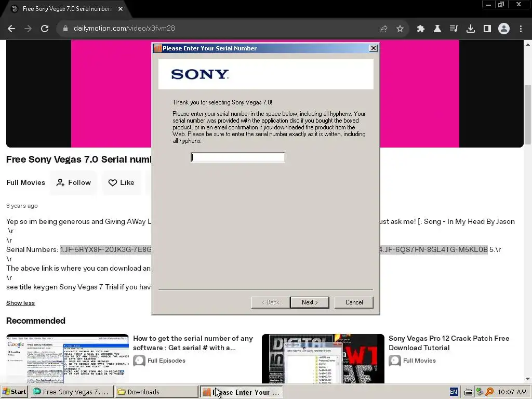This screenshot has height=399, width=532.
Task: Open the Extensions puzzle icon
Action: [x=421, y=29]
